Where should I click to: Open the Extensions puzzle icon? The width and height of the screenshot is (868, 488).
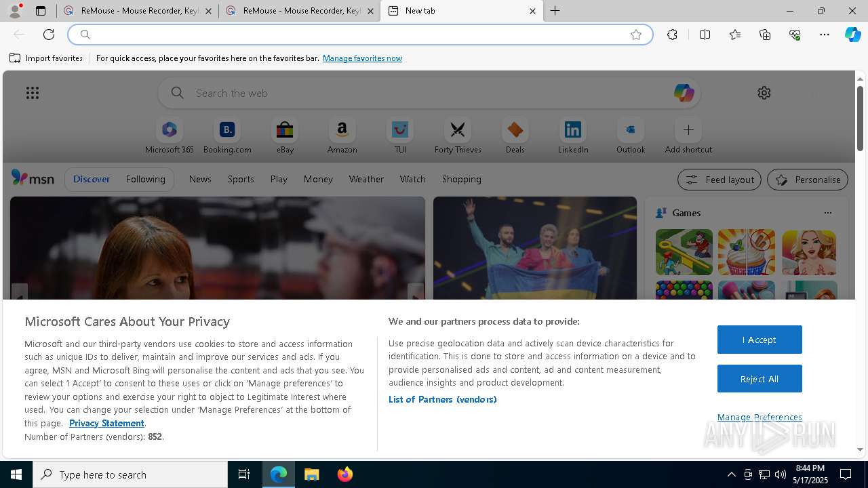point(672,35)
